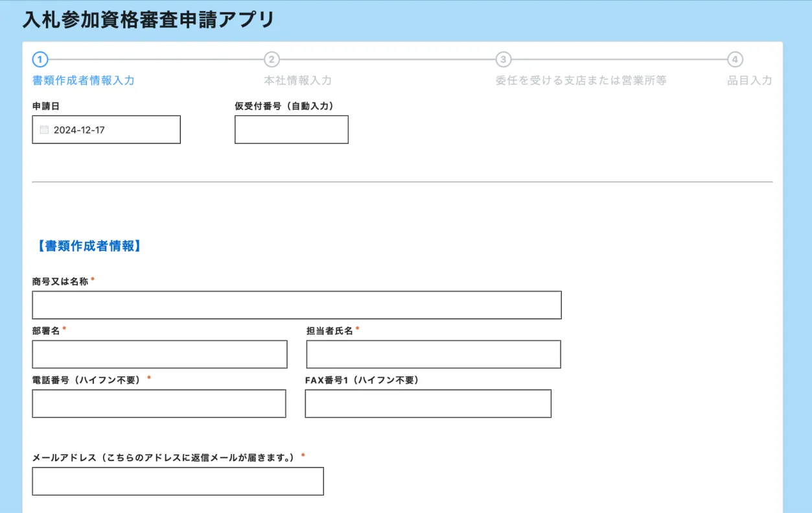Click the 入札参加資格審査申請アプリ page title
Image resolution: width=812 pixels, height=513 pixels.
(x=148, y=19)
